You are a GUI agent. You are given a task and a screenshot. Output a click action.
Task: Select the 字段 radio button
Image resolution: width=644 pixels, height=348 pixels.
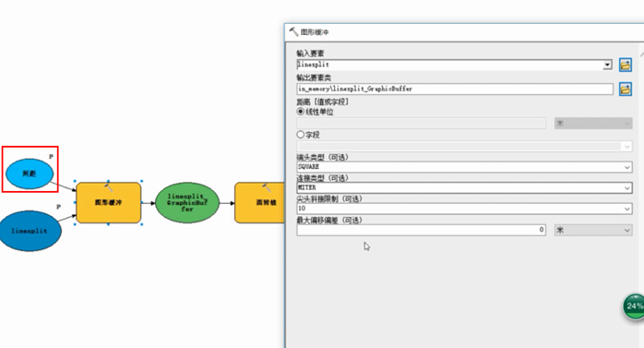[301, 135]
